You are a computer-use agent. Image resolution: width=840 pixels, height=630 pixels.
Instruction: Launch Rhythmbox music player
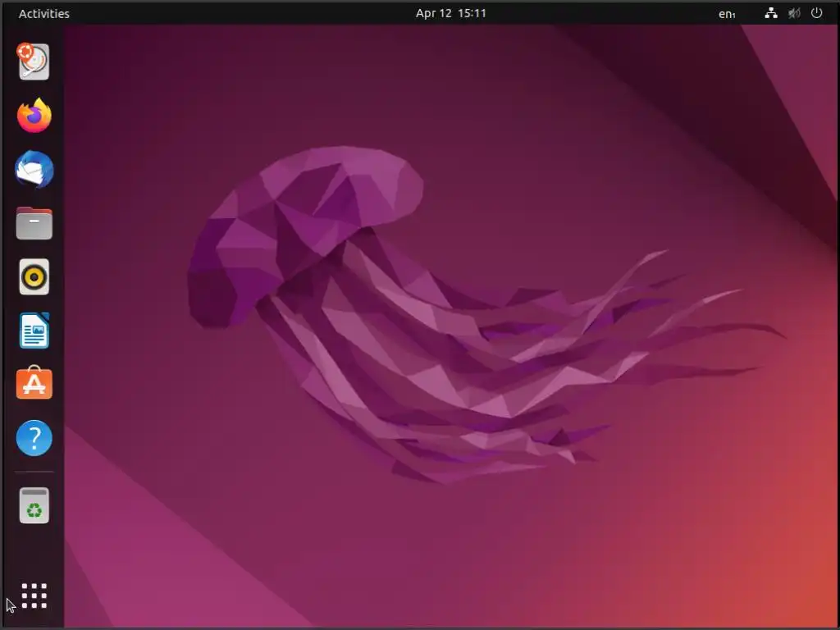34,277
